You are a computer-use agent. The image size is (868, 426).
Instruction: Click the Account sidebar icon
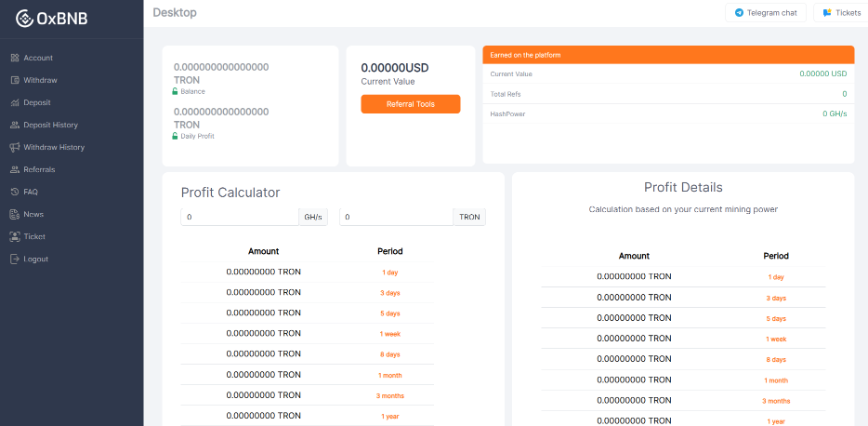tap(15, 58)
